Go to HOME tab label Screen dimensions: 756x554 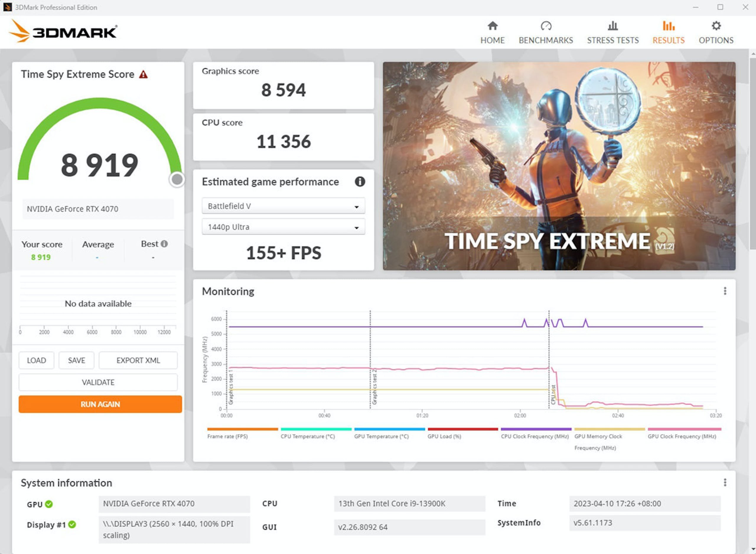tap(492, 40)
